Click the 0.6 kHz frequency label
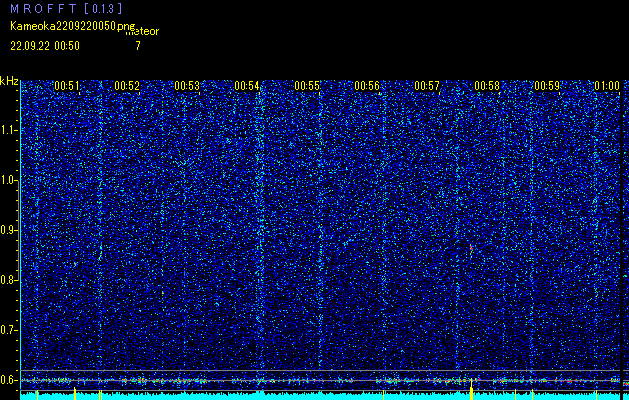629x400 pixels. (x=8, y=380)
